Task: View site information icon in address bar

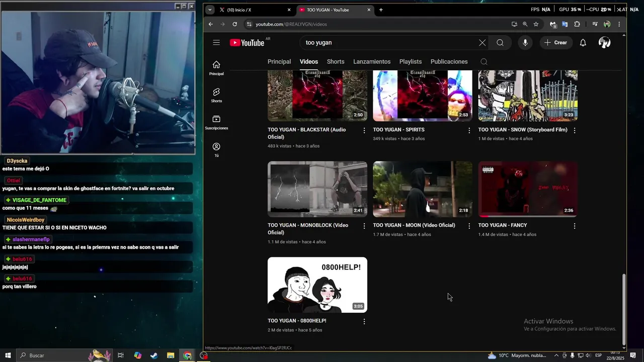Action: pyautogui.click(x=249, y=24)
